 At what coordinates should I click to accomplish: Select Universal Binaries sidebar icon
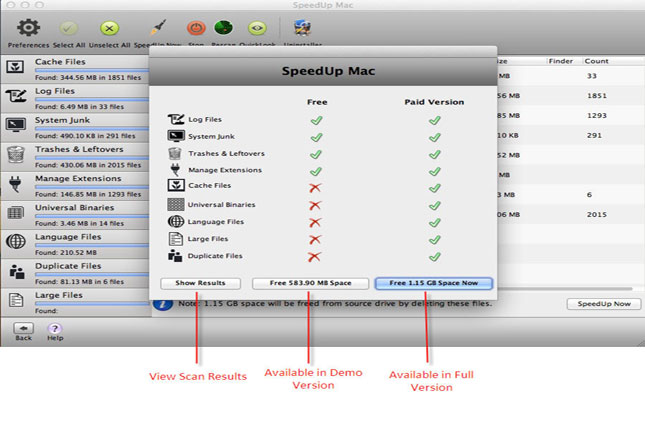pyautogui.click(x=16, y=213)
